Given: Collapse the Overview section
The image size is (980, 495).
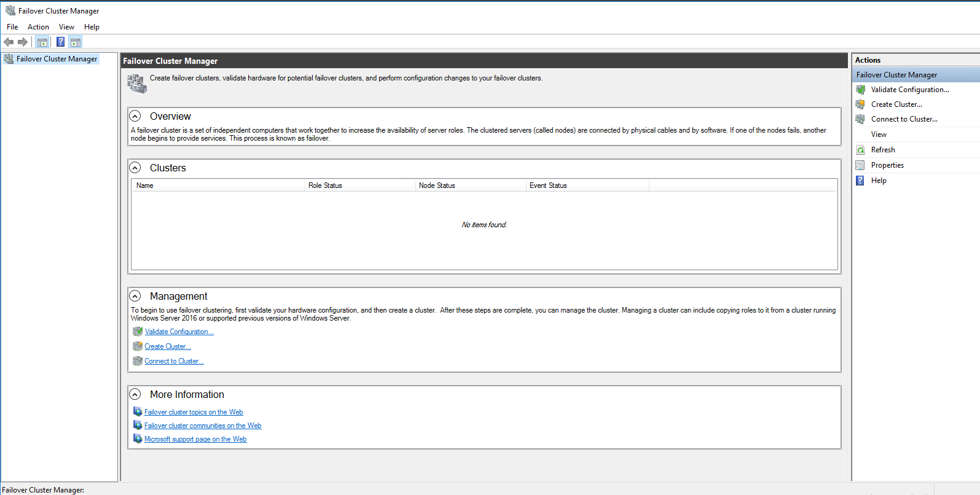Looking at the screenshot, I should coord(135,116).
